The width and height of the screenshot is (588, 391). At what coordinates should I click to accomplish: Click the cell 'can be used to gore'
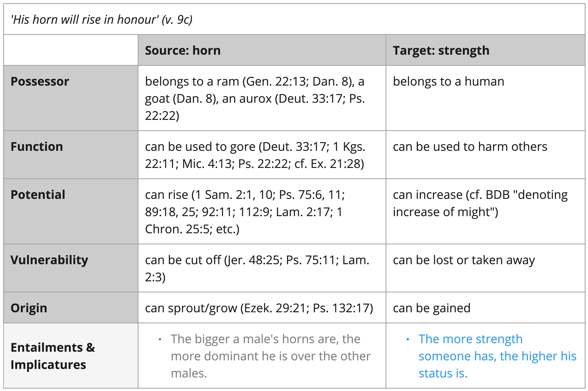pos(262,155)
